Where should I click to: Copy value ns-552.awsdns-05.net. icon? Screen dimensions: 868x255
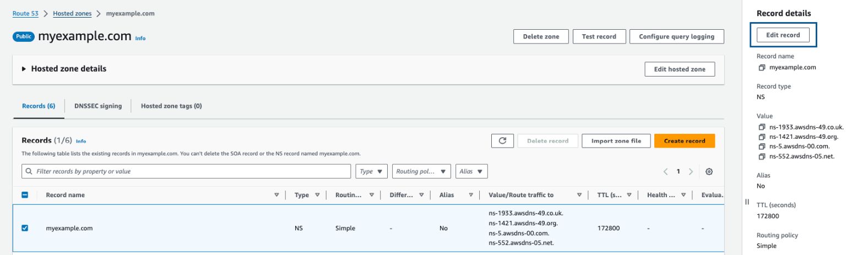click(x=762, y=156)
